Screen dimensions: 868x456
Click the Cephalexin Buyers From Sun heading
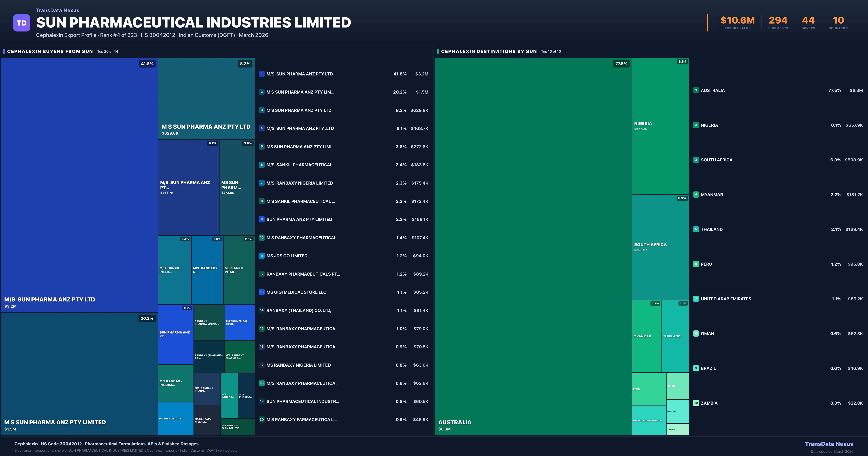pos(50,52)
